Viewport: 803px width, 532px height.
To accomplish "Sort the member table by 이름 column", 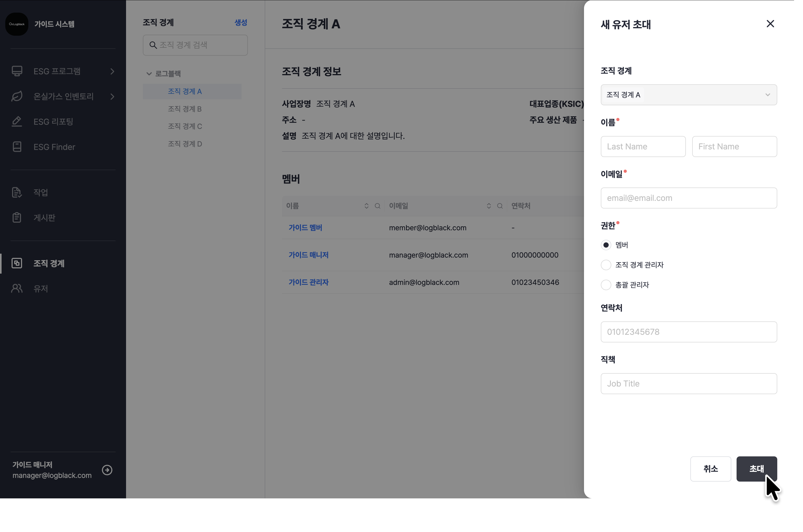I will point(366,206).
